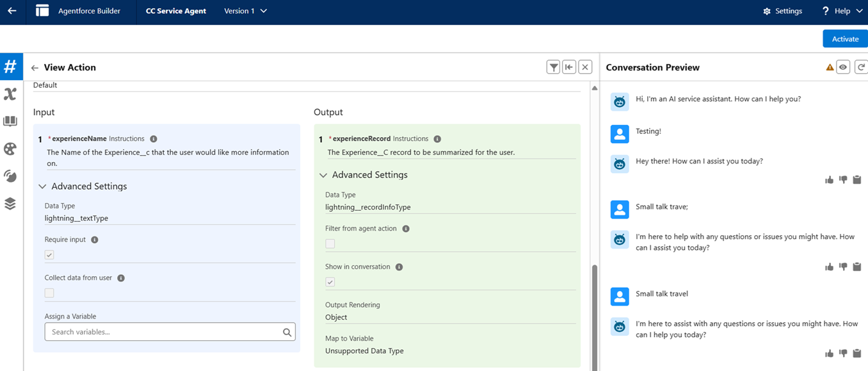Toggle the eye icon in Conversation Preview
The width and height of the screenshot is (868, 371).
tap(844, 67)
